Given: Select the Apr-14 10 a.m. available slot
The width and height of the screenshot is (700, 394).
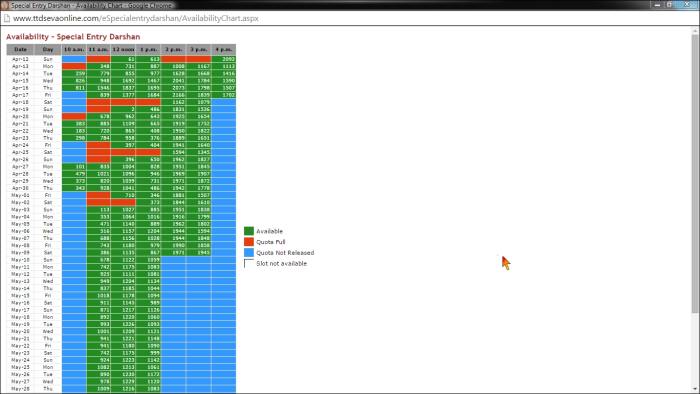Looking at the screenshot, I should click(x=74, y=73).
